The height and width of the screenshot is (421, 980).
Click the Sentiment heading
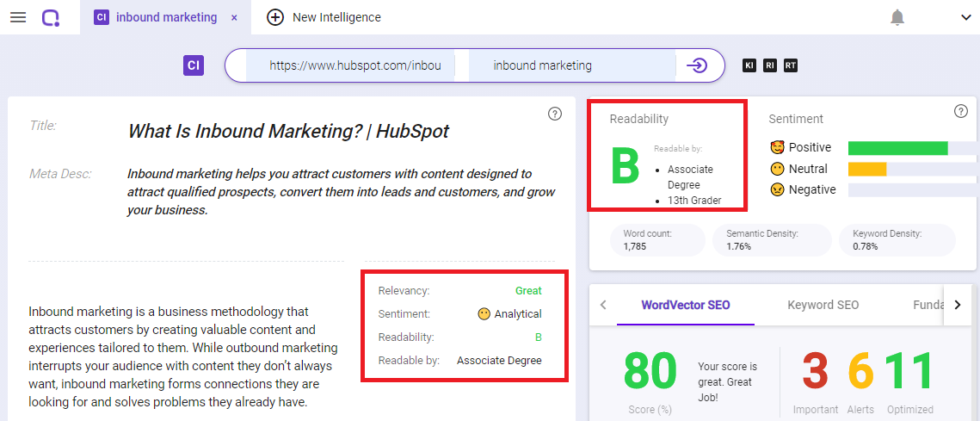point(796,119)
